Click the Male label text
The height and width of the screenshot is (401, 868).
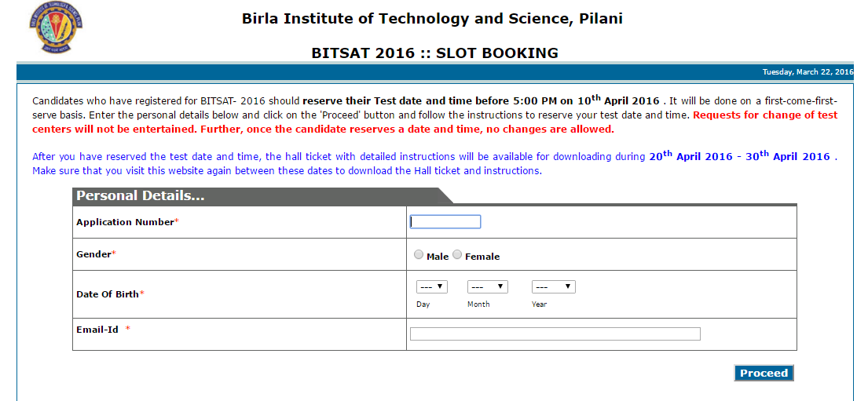438,257
